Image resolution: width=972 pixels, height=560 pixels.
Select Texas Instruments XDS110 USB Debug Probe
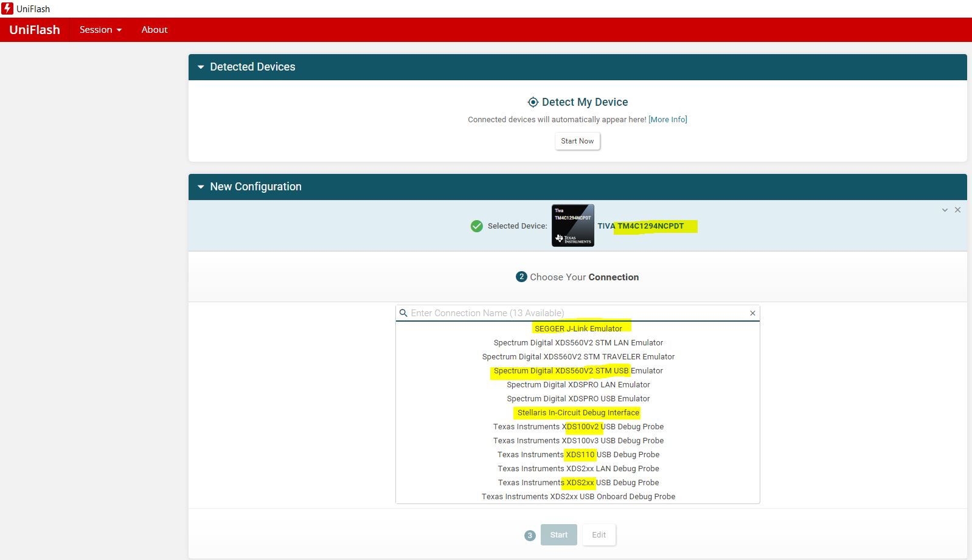(x=578, y=455)
